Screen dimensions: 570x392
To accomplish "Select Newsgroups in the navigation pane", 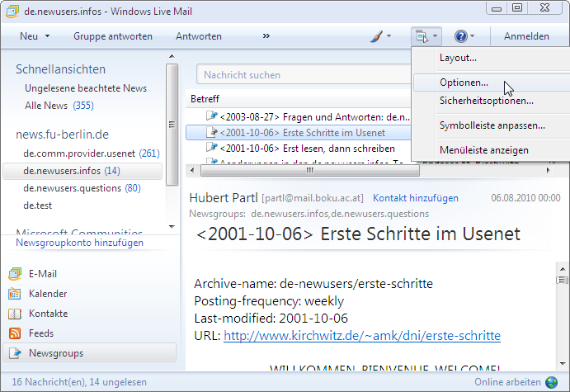I will pos(55,353).
